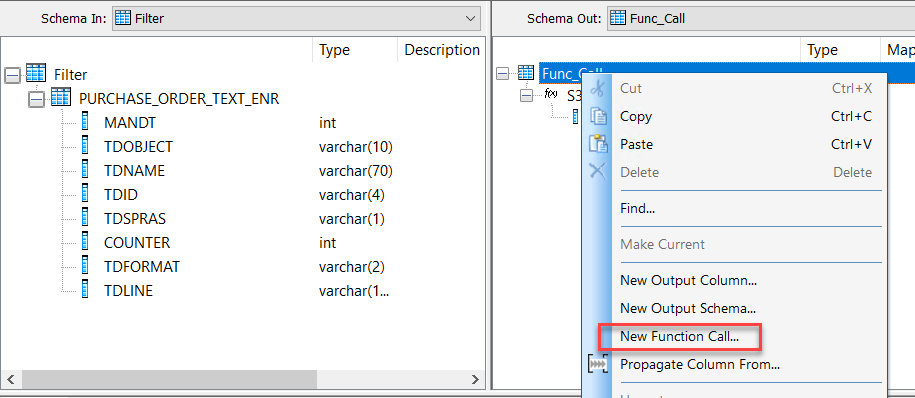This screenshot has height=398, width=915.
Task: Click the TDFORMAT column icon
Action: point(85,266)
